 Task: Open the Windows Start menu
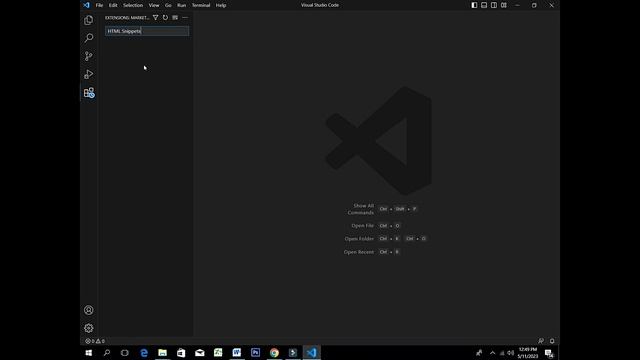(x=89, y=353)
